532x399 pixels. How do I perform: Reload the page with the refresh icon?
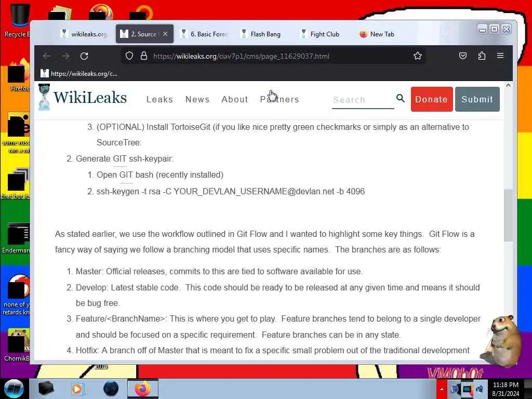pyautogui.click(x=84, y=56)
